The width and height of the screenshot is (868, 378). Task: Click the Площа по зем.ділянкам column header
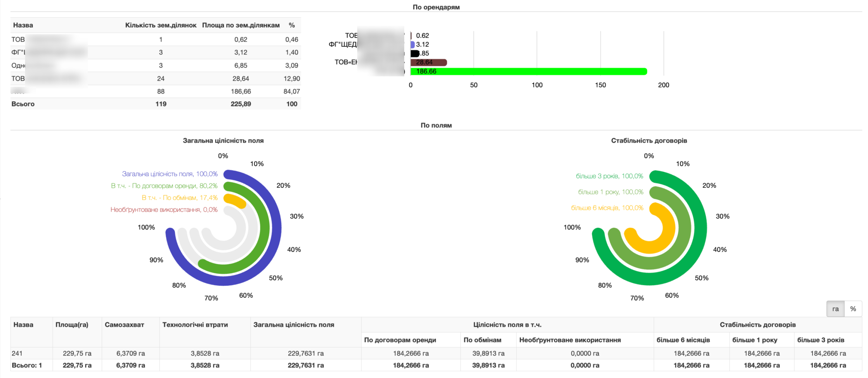click(x=241, y=25)
